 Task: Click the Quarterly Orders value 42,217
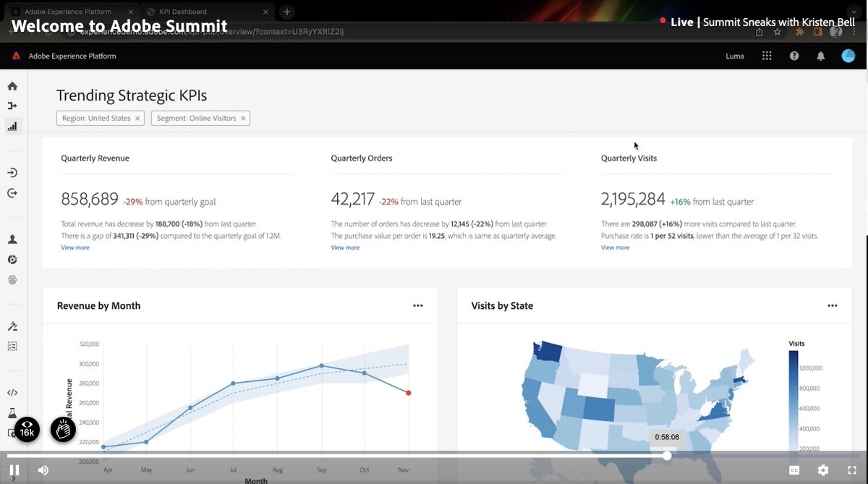(352, 200)
